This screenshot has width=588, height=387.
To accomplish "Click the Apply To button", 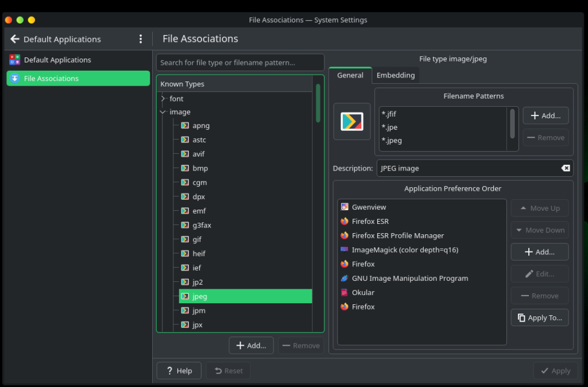I will [539, 318].
